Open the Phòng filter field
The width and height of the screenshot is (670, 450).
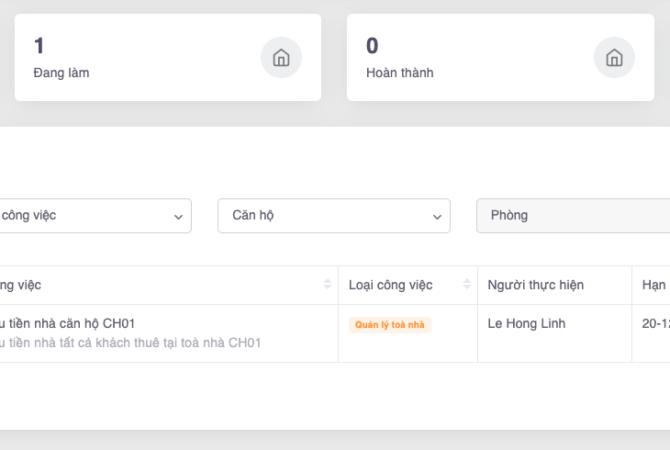(572, 216)
